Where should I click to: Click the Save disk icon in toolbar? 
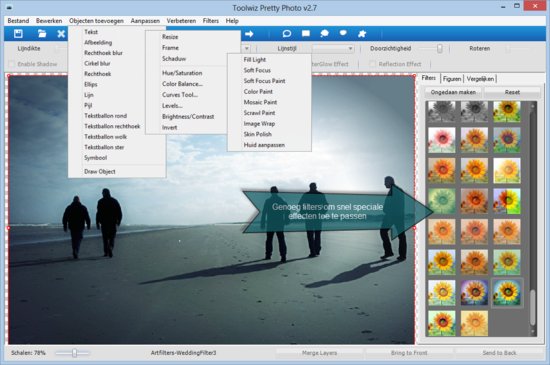coord(18,34)
